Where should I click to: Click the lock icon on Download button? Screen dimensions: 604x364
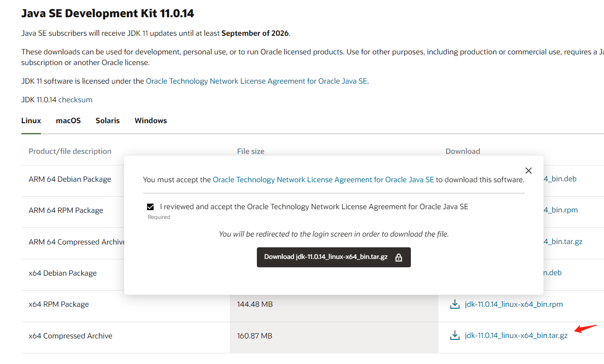point(398,258)
